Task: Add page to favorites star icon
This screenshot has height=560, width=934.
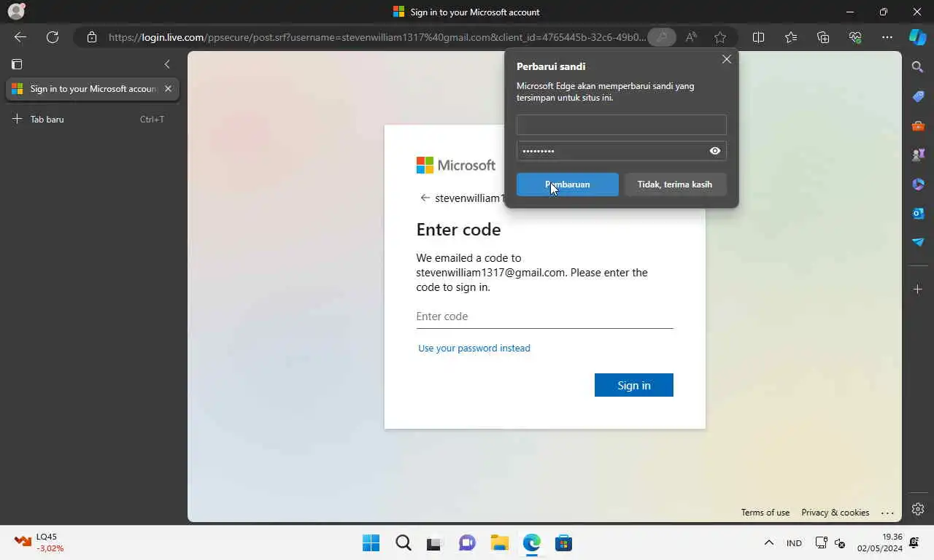Action: pos(720,37)
